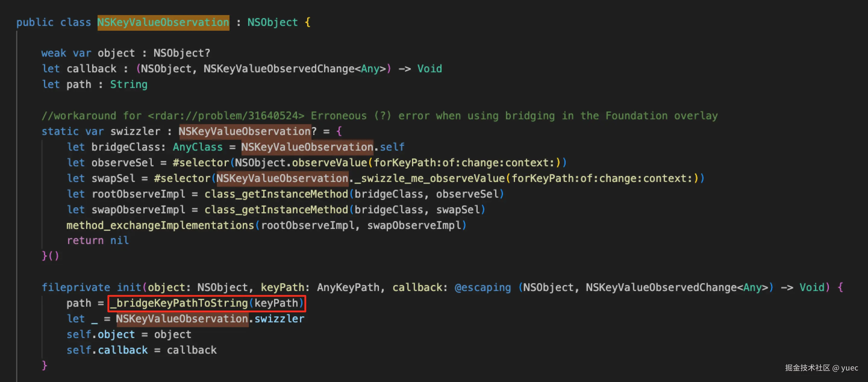Screen dimensions: 868x382
Task: Click the AnyClass type annotation
Action: coord(198,147)
